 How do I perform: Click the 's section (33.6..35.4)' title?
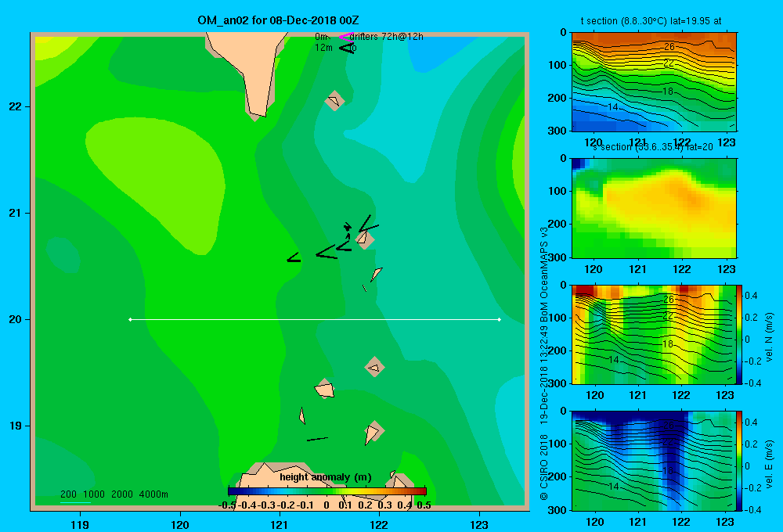pyautogui.click(x=653, y=147)
